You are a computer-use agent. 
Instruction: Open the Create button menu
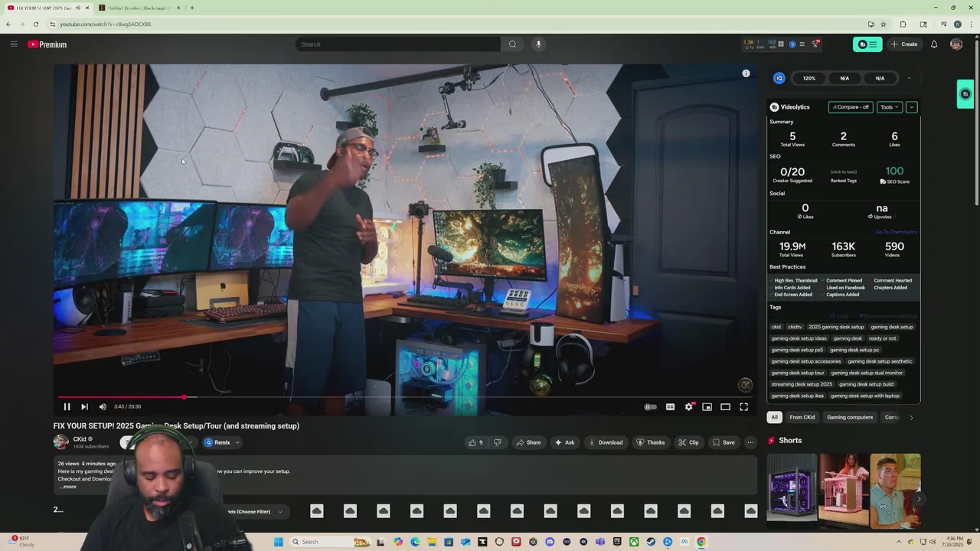904,44
